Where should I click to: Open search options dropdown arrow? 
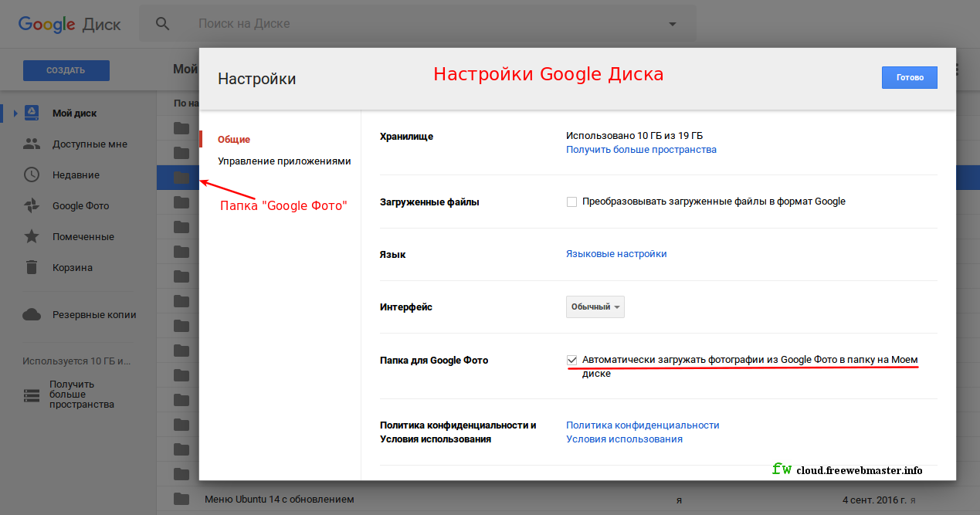673,24
